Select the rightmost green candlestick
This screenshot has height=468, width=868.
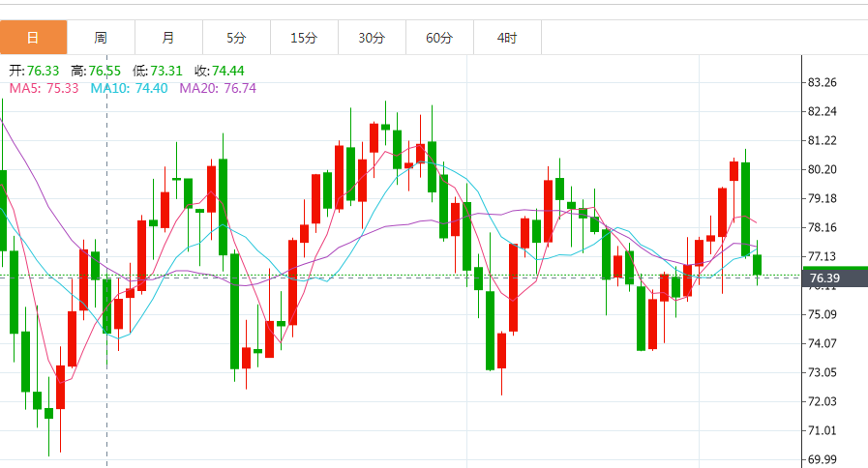click(758, 264)
